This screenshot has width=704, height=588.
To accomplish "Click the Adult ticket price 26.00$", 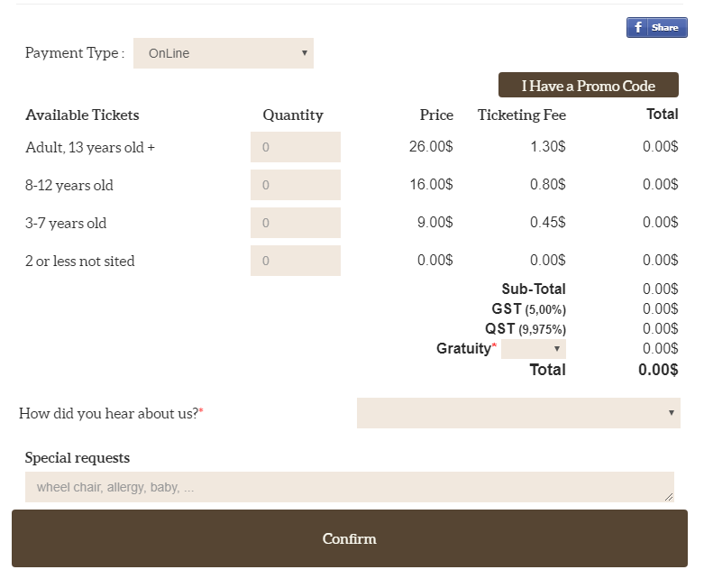I will click(x=431, y=146).
